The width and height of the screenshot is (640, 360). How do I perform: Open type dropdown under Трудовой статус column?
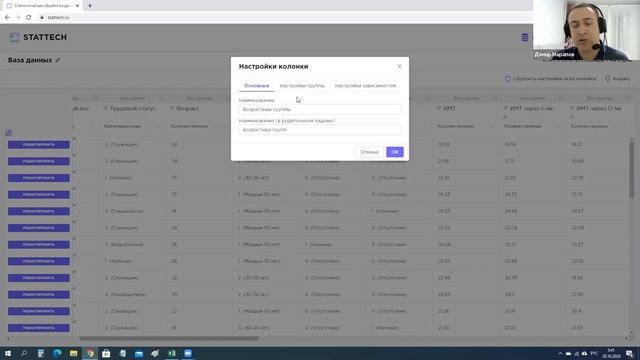click(x=131, y=126)
